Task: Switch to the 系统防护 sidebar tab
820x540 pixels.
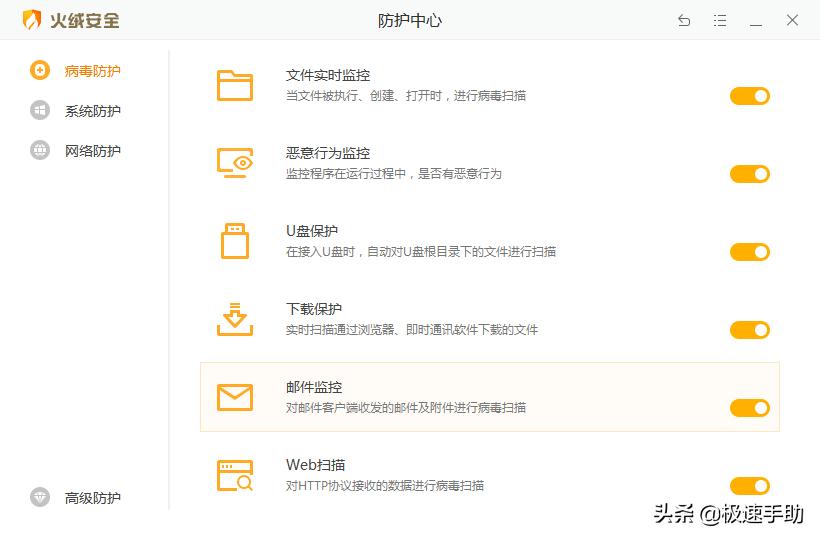Action: point(92,111)
